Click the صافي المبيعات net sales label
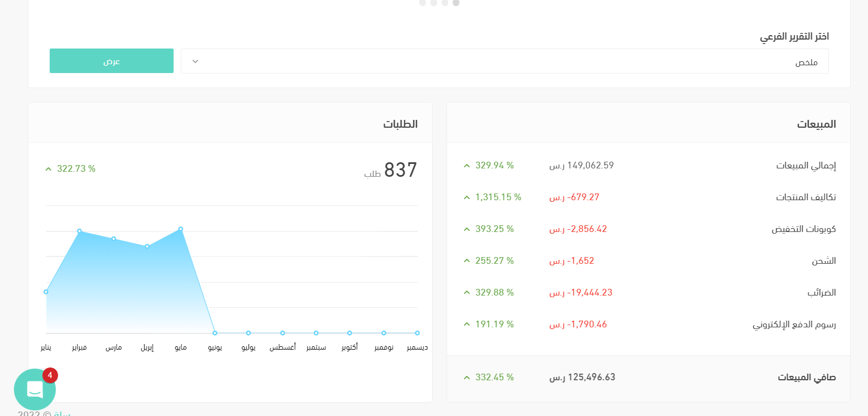The image size is (868, 416). coord(807,378)
